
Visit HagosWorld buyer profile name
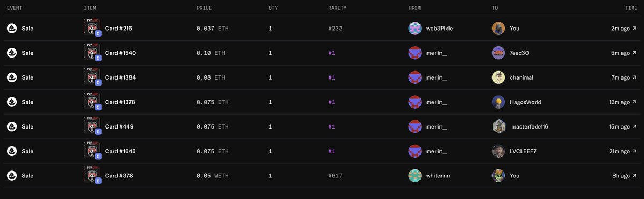coord(525,102)
